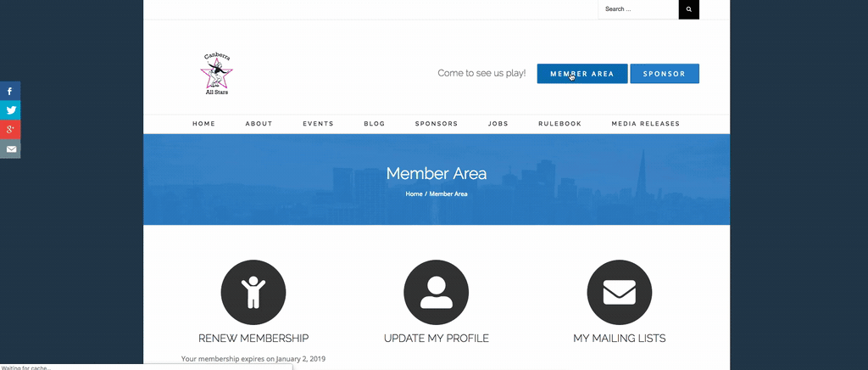
Task: Click the Facebook share icon
Action: (10, 91)
